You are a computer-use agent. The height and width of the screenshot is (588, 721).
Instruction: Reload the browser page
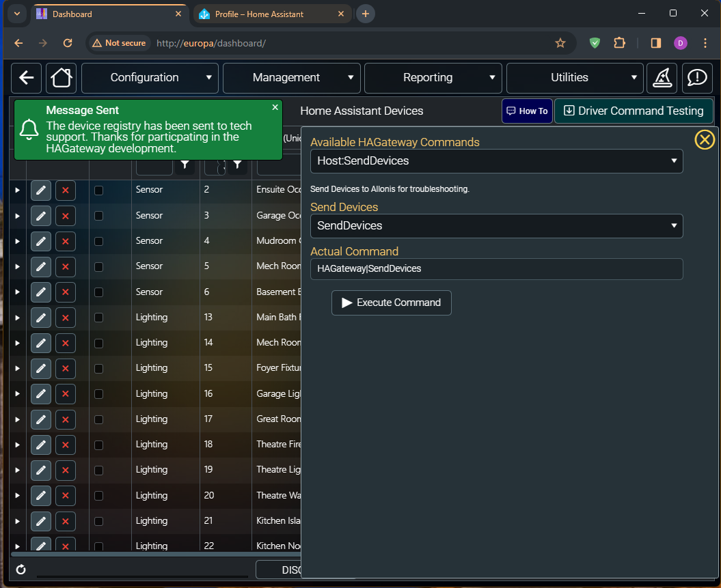(68, 43)
